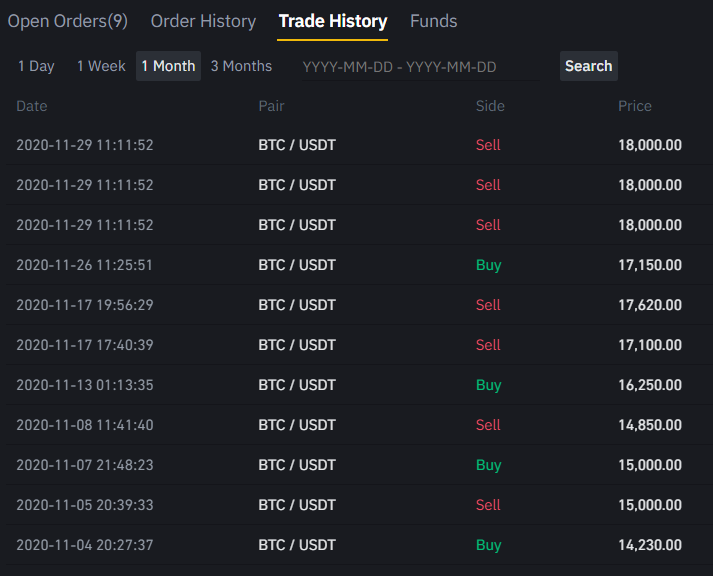This screenshot has width=713, height=576.
Task: Click the Search button
Action: point(588,66)
